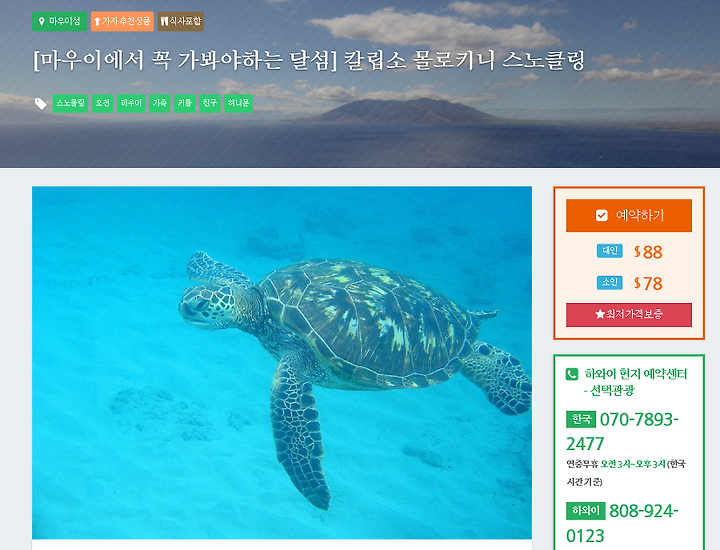Image resolution: width=720 pixels, height=550 pixels.
Task: Click the orange 가자추천상품 badge
Action: pos(122,21)
